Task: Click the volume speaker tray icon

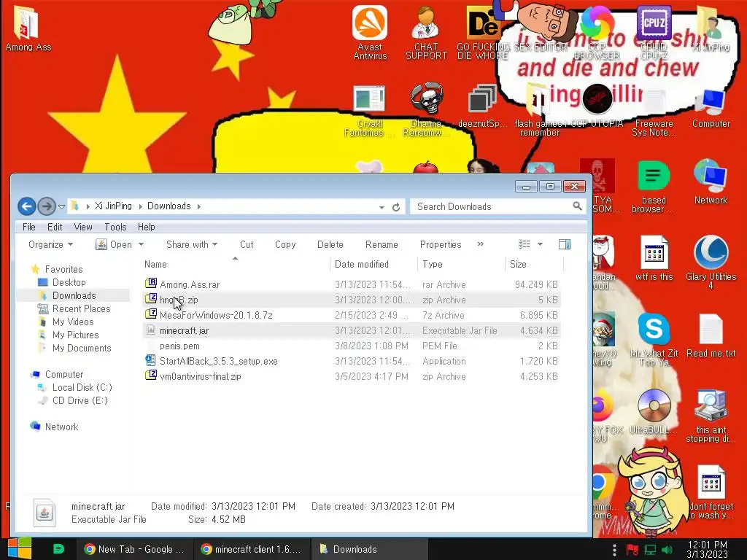Action: 667,550
